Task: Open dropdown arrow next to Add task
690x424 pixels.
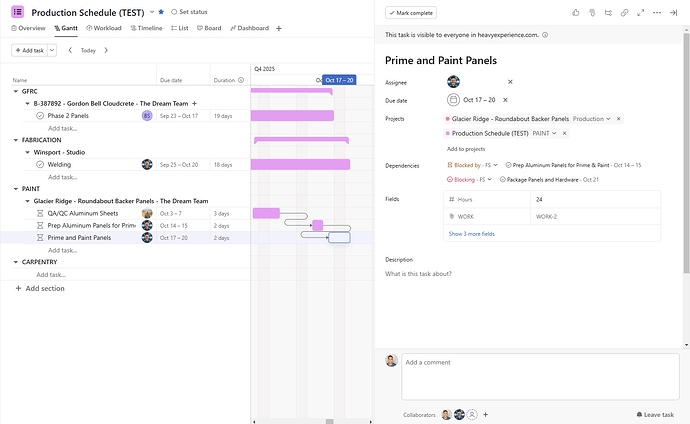Action: coord(52,50)
